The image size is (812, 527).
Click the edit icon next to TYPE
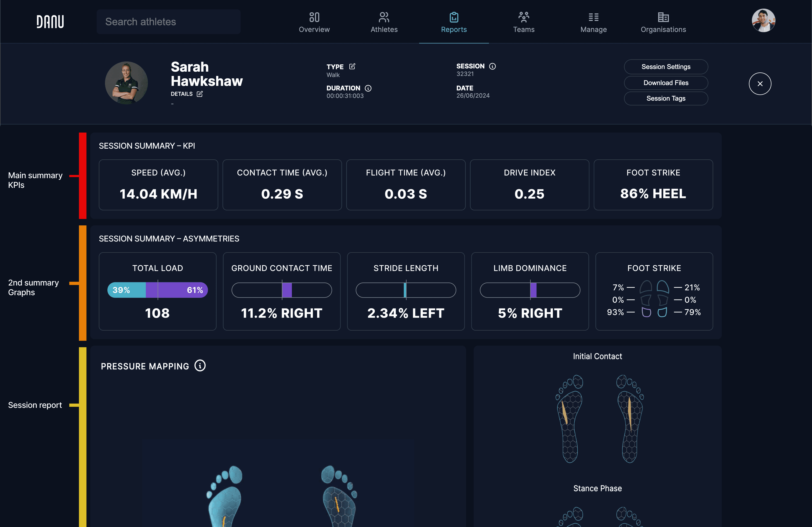tap(352, 67)
